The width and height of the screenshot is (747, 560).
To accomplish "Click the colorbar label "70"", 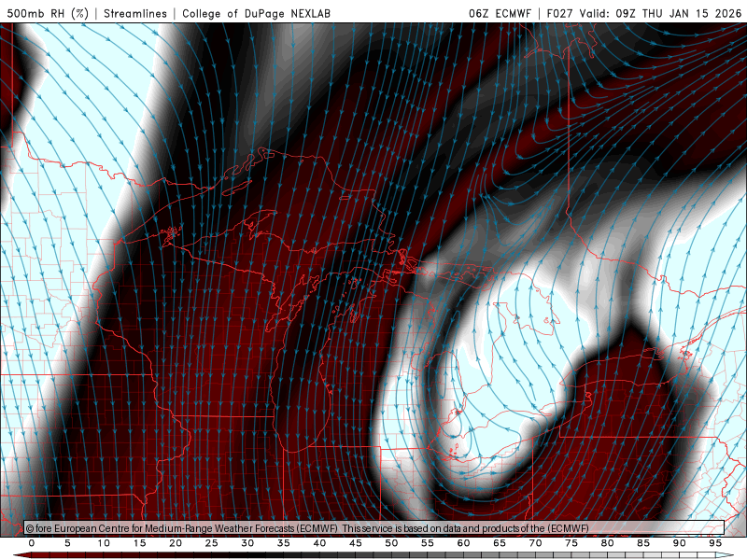I will point(535,543).
